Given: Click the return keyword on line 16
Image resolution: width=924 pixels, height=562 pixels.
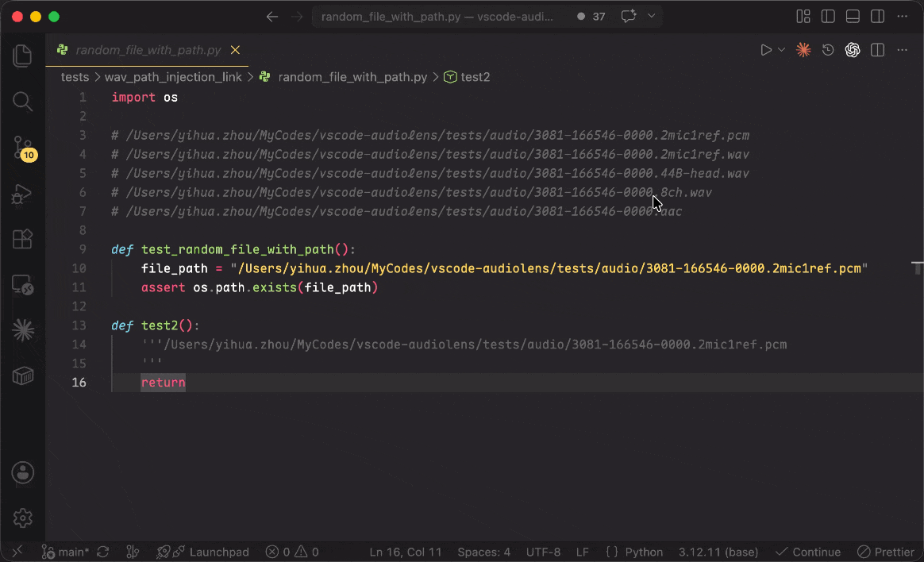Looking at the screenshot, I should tap(164, 383).
